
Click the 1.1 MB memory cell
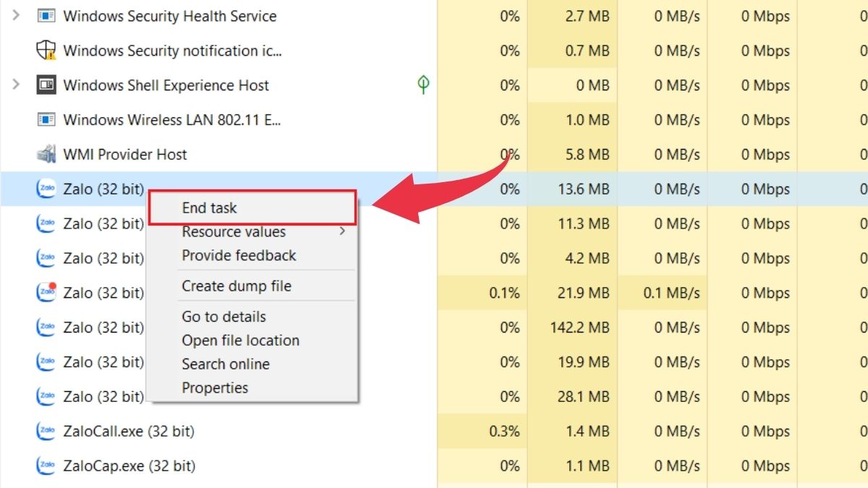pos(572,466)
